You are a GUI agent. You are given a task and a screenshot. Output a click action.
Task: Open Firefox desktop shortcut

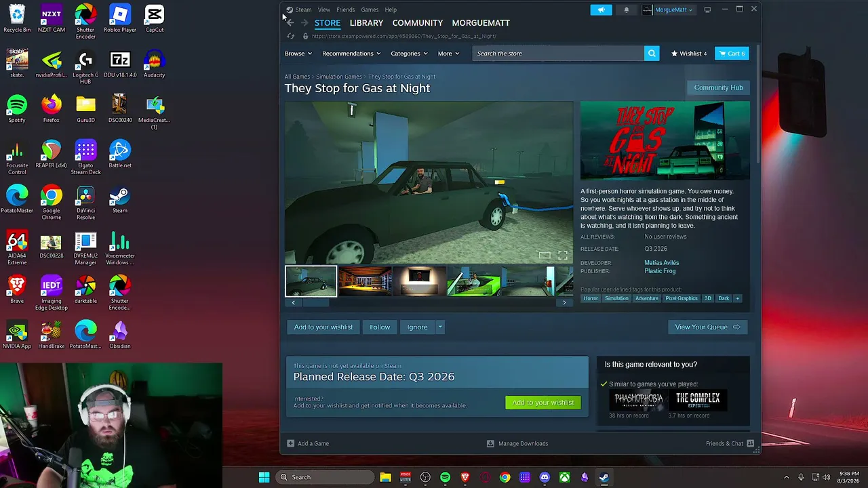point(51,109)
